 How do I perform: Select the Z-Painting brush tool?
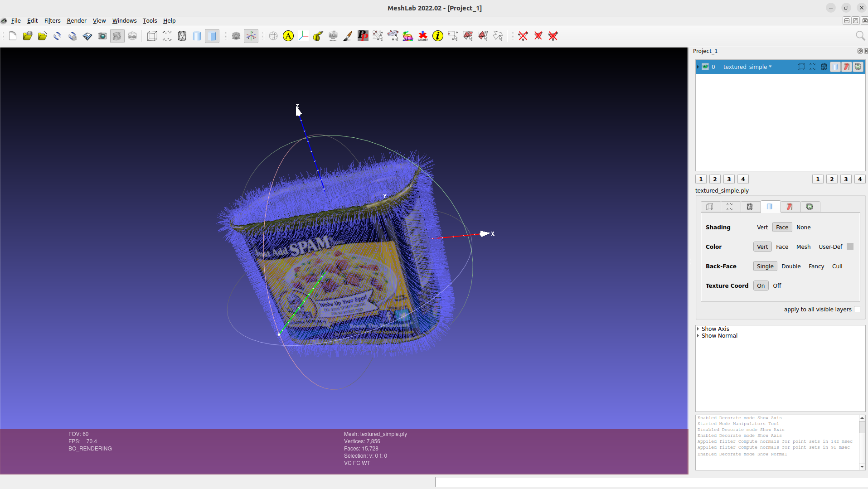coord(348,36)
